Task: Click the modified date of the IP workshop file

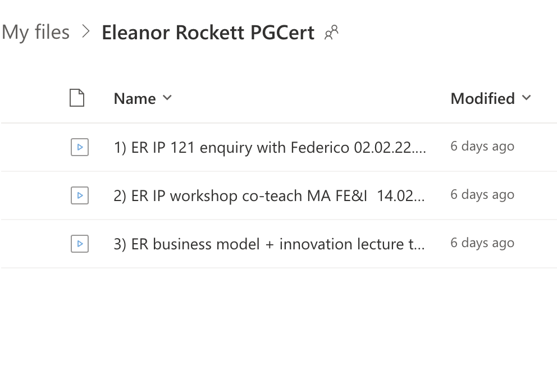Action: click(x=482, y=195)
